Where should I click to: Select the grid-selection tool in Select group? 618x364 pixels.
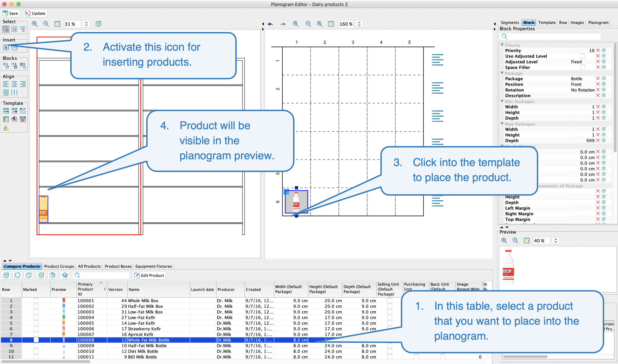click(14, 30)
